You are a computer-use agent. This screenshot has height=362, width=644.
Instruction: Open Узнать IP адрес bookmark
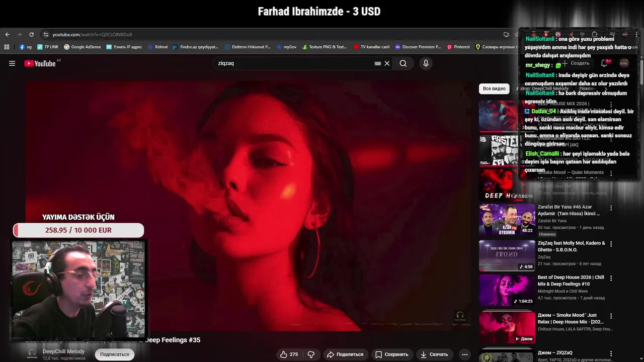tap(124, 47)
